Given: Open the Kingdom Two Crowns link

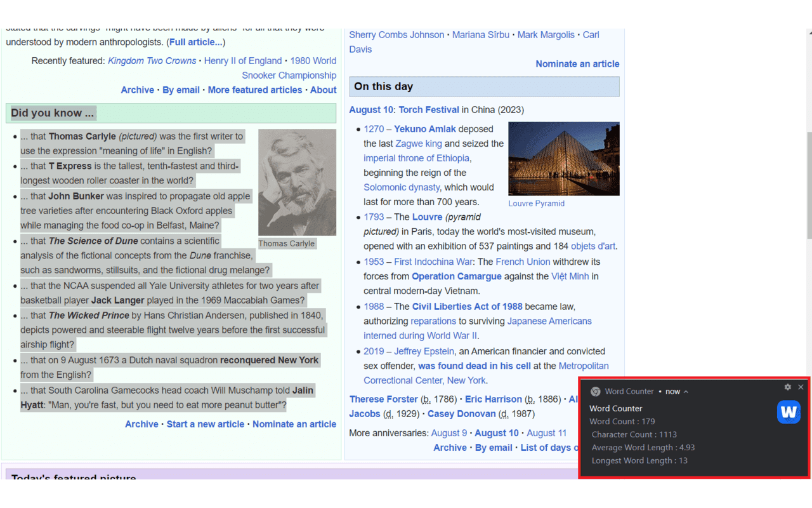Looking at the screenshot, I should point(152,61).
